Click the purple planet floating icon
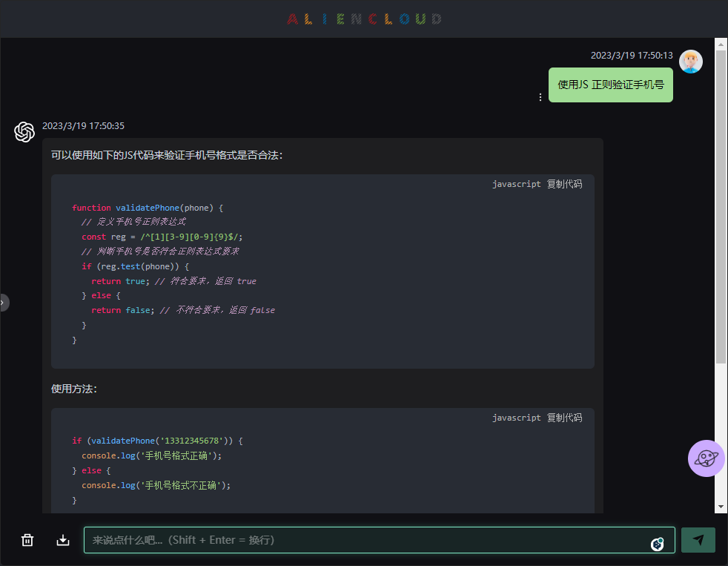Screen dimensions: 728x566 (x=706, y=458)
